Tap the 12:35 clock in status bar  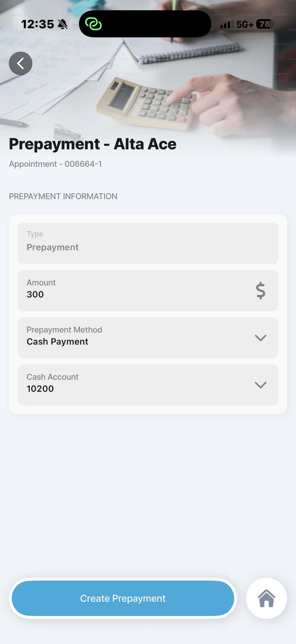[x=38, y=25]
